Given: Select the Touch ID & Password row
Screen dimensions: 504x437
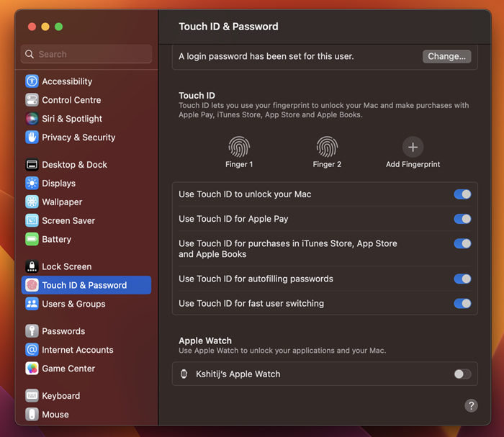Looking at the screenshot, I should tap(86, 285).
